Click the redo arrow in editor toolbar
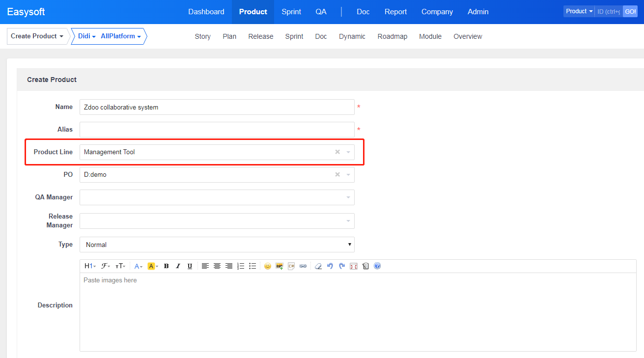 tap(342, 266)
